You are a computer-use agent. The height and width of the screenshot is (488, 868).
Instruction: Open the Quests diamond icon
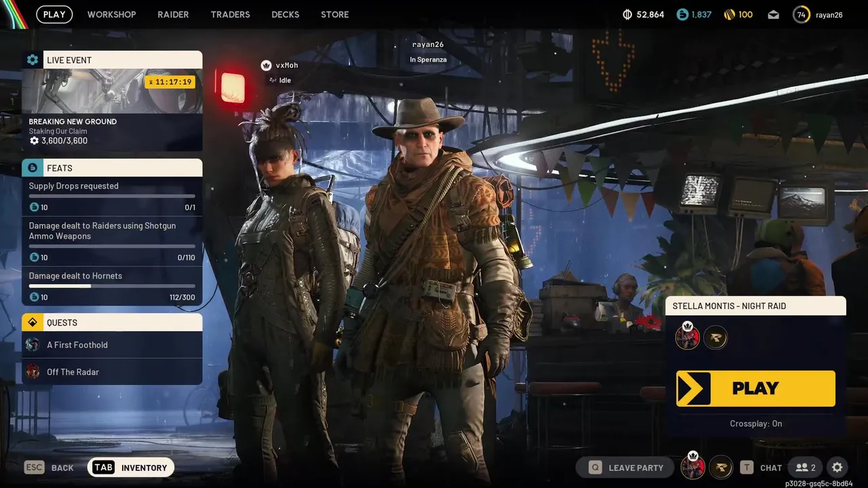point(33,322)
